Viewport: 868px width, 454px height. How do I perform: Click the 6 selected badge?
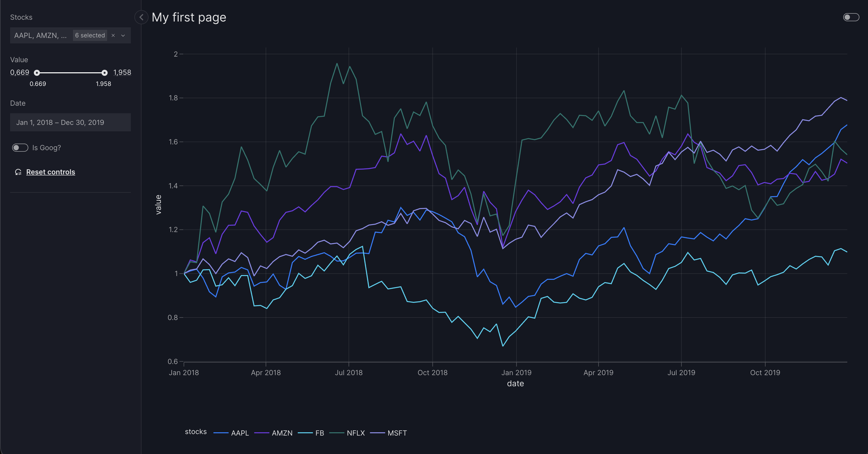pos(90,35)
